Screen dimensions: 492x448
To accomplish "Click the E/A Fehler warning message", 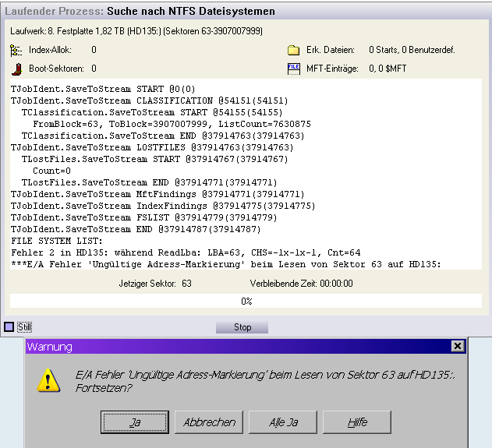I will (265, 381).
